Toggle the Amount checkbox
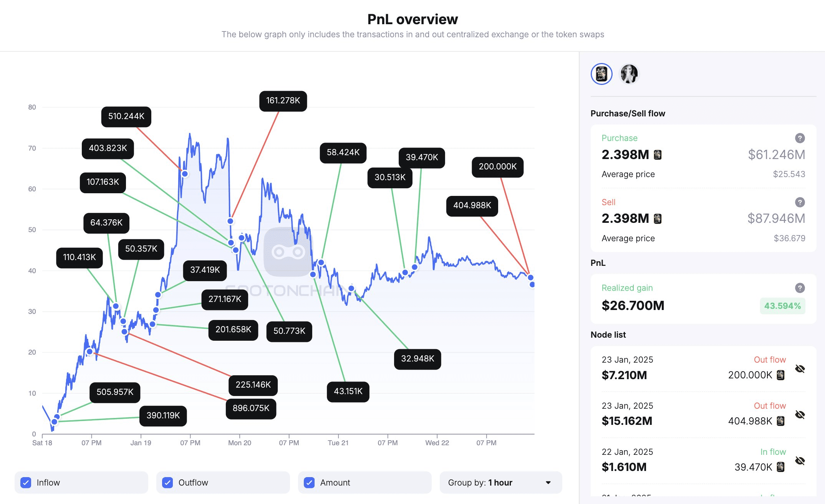Screen dimensions: 825x504 [309, 482]
